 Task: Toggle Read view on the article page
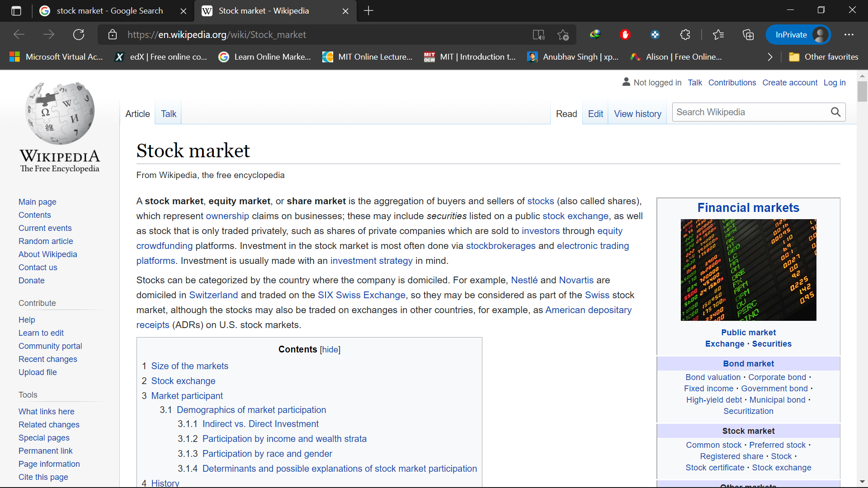pyautogui.click(x=566, y=114)
